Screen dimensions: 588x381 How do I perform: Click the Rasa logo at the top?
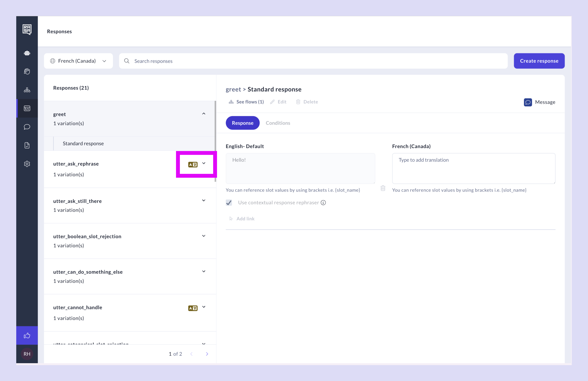[x=27, y=29]
